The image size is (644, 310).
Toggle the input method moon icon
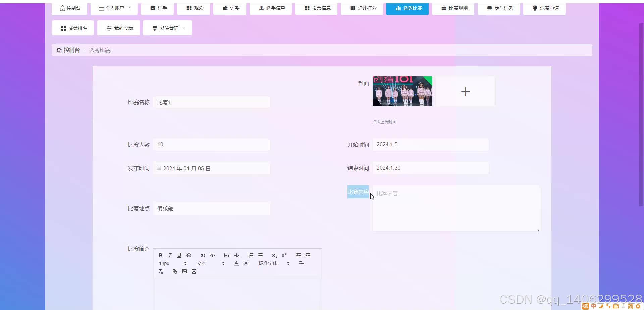[x=601, y=306]
